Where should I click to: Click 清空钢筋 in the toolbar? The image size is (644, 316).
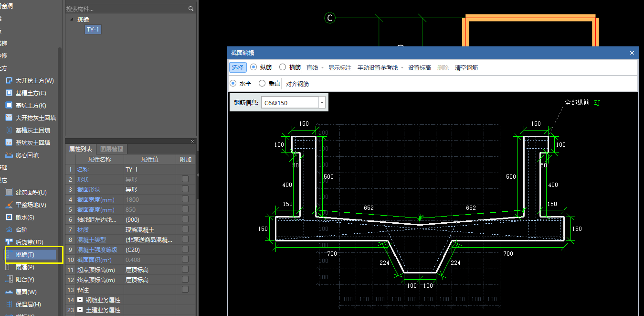point(466,68)
